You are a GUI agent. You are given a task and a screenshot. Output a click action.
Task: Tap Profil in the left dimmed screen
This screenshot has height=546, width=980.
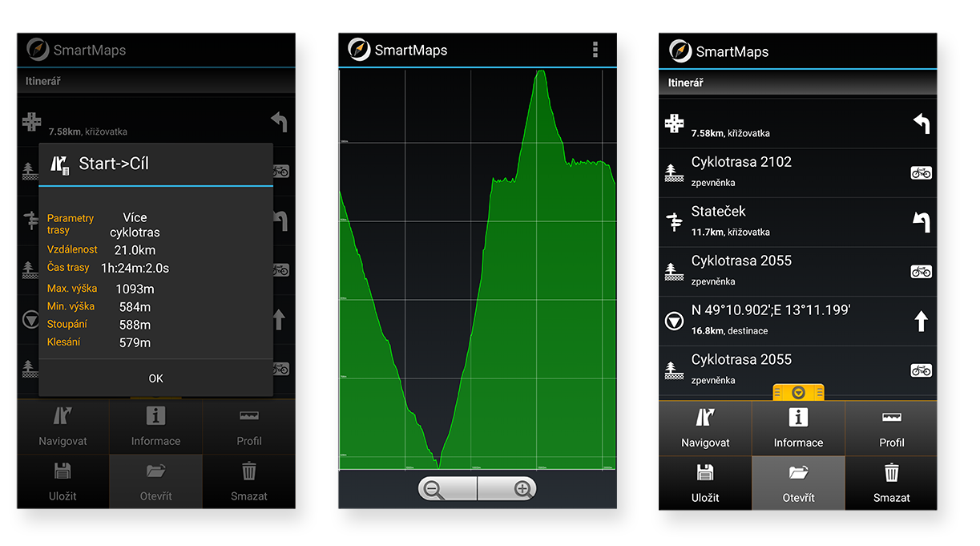[x=249, y=427]
